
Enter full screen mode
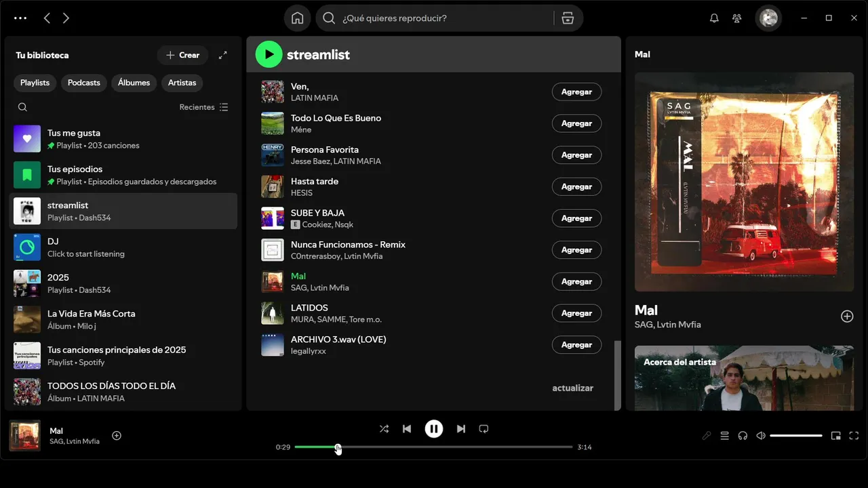[x=854, y=436]
